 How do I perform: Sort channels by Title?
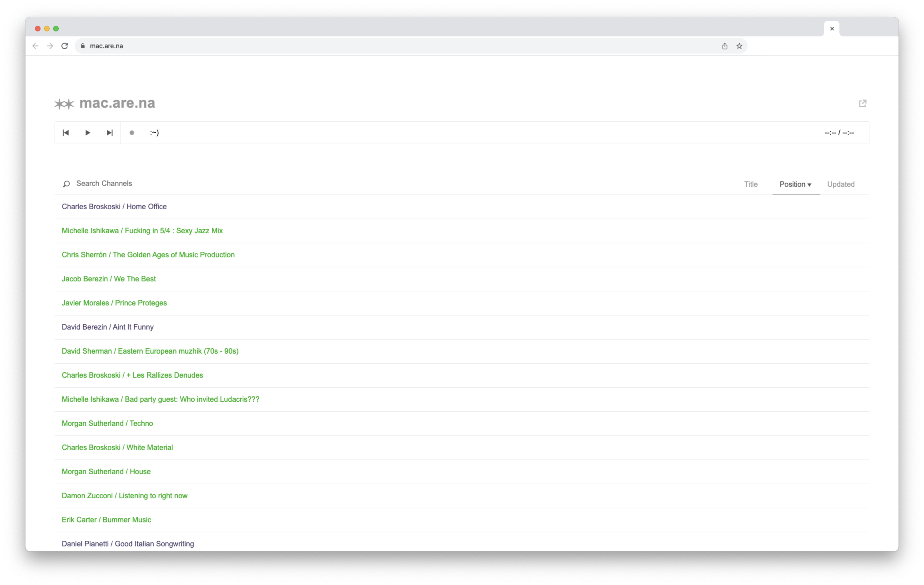pyautogui.click(x=751, y=184)
